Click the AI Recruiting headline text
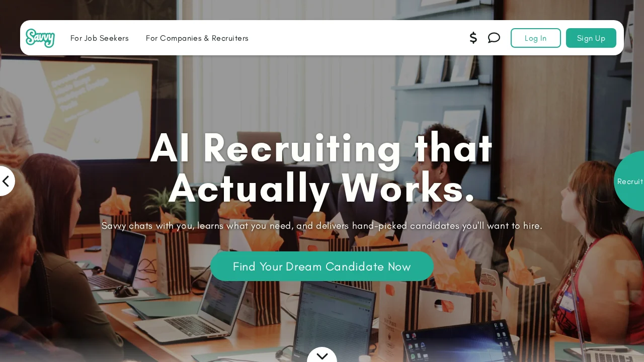This screenshot has height=362, width=644. point(322,168)
